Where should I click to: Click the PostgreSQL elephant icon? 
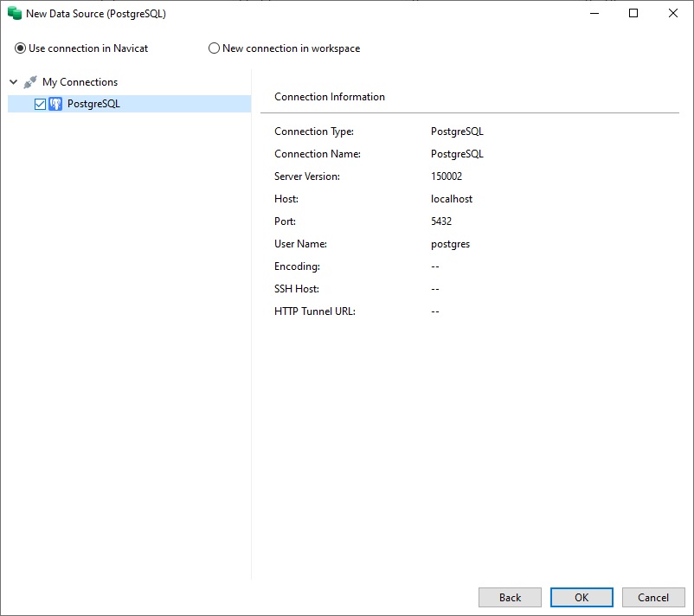(55, 104)
